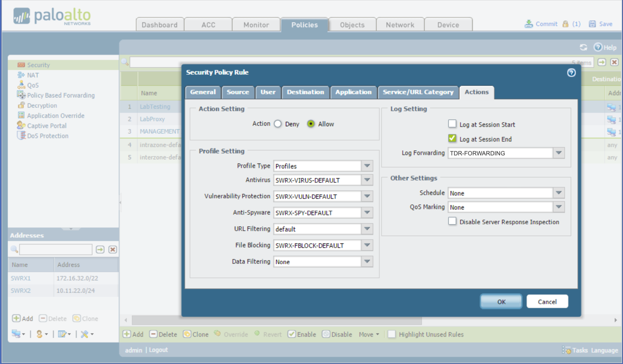Click the DoS Protection shield icon
The height and width of the screenshot is (364, 623).
[21, 135]
